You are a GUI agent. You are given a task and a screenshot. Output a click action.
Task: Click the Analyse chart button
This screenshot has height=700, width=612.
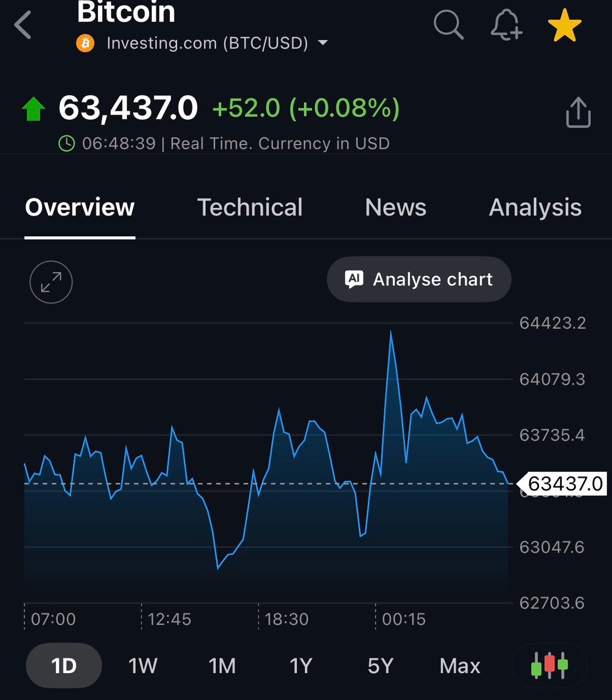(419, 279)
